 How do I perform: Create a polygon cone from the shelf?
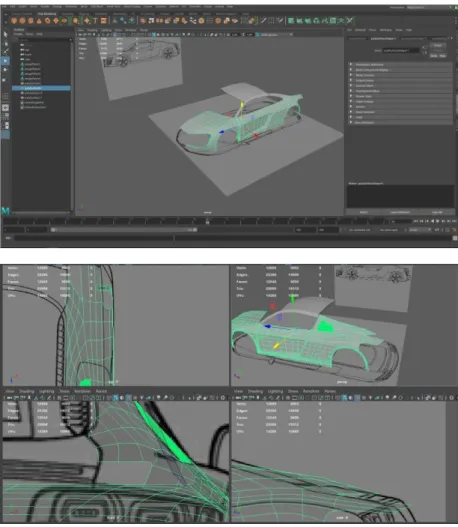(x=39, y=21)
